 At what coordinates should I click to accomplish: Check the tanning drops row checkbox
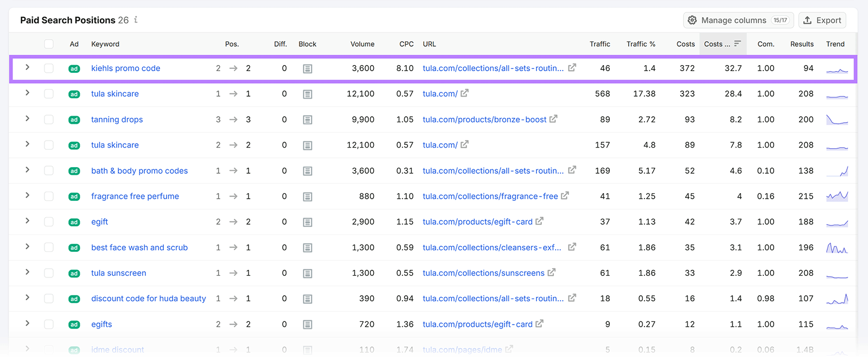click(x=49, y=119)
